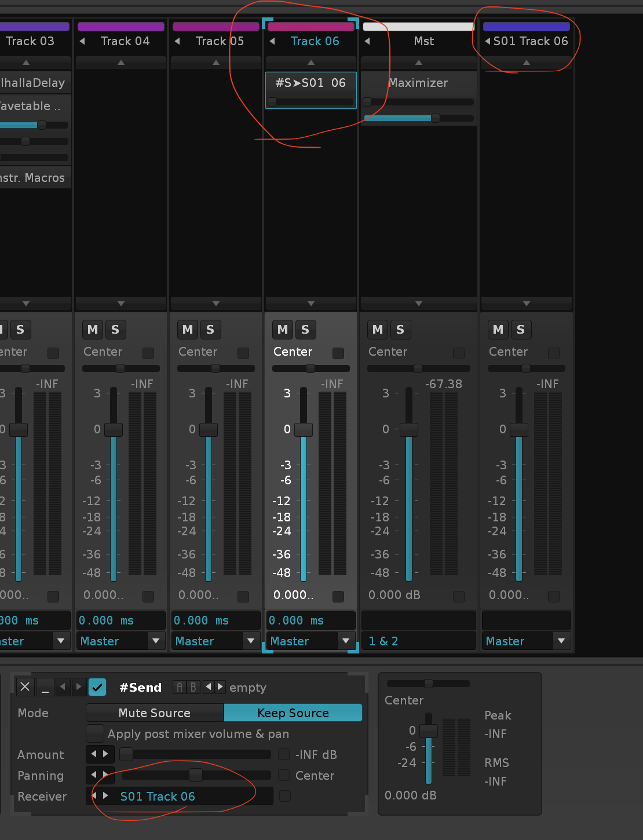Solo the S01 Track 06 send track
This screenshot has height=840, width=643.
click(520, 330)
